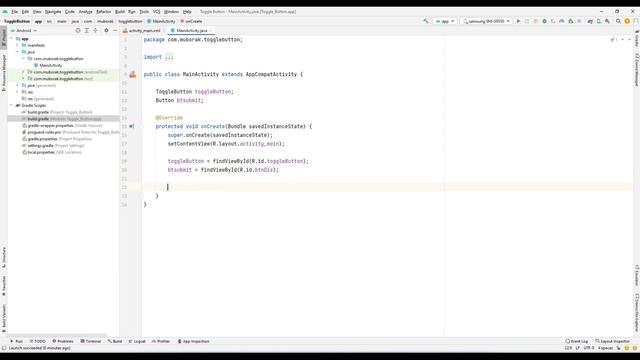The width and height of the screenshot is (640, 360).
Task: Open the Emulator side tab
Action: pos(636,276)
